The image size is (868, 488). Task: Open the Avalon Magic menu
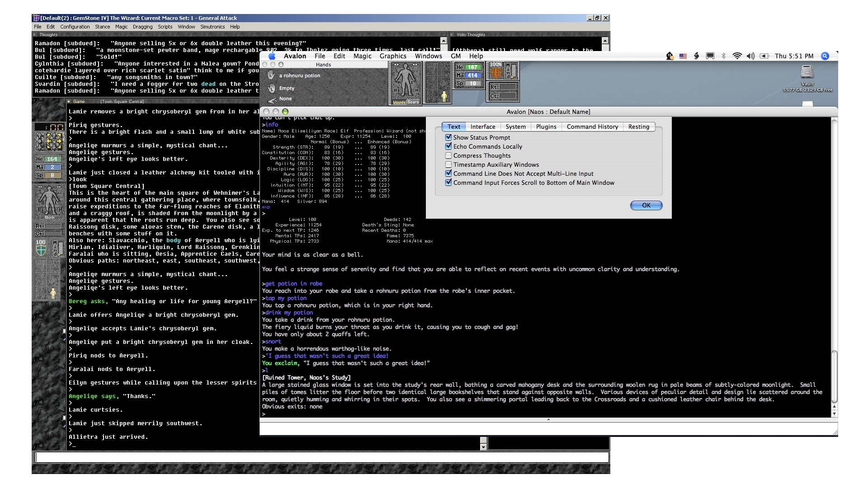(362, 56)
